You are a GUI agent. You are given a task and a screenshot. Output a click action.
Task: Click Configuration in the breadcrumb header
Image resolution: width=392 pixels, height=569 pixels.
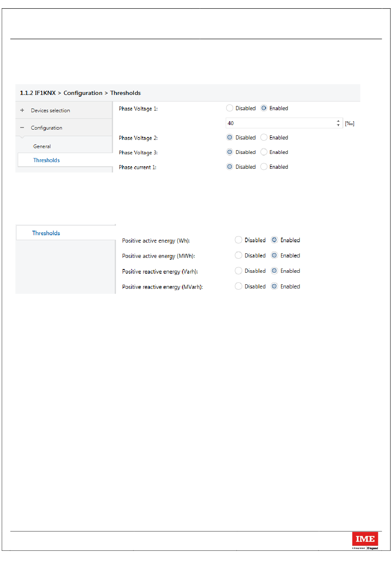[83, 93]
